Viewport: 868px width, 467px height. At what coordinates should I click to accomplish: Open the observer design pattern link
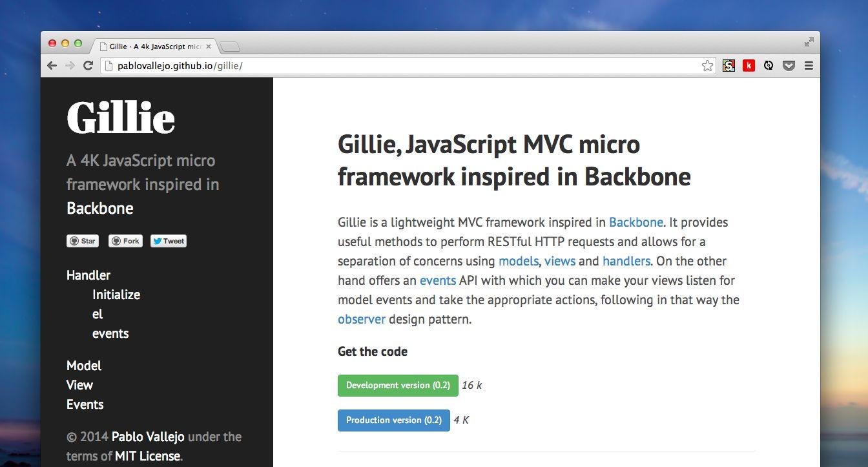click(362, 319)
